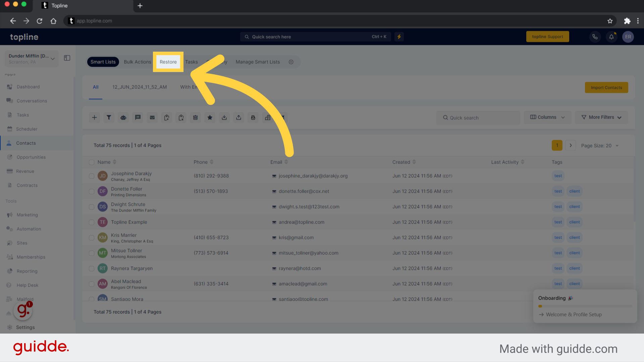Click the email contacts icon
The width and height of the screenshot is (644, 362).
coord(152,118)
